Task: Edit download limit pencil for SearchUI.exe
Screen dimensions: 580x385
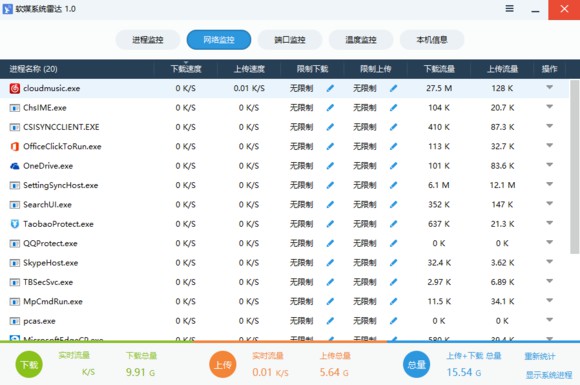Action: coord(330,205)
